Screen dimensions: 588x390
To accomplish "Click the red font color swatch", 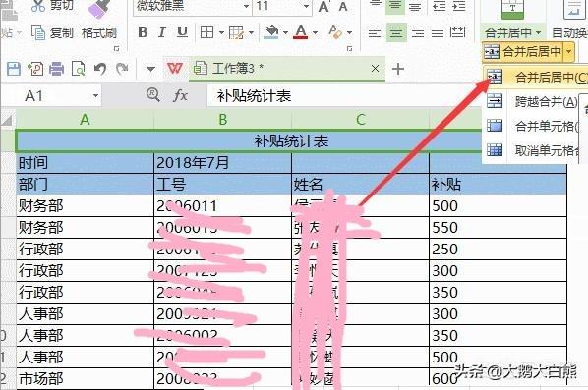I will tap(301, 32).
